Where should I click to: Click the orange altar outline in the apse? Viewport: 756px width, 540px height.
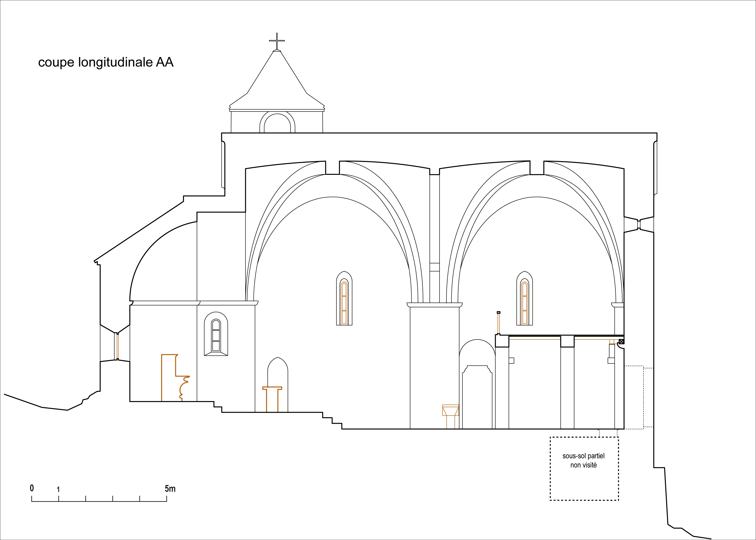click(175, 378)
